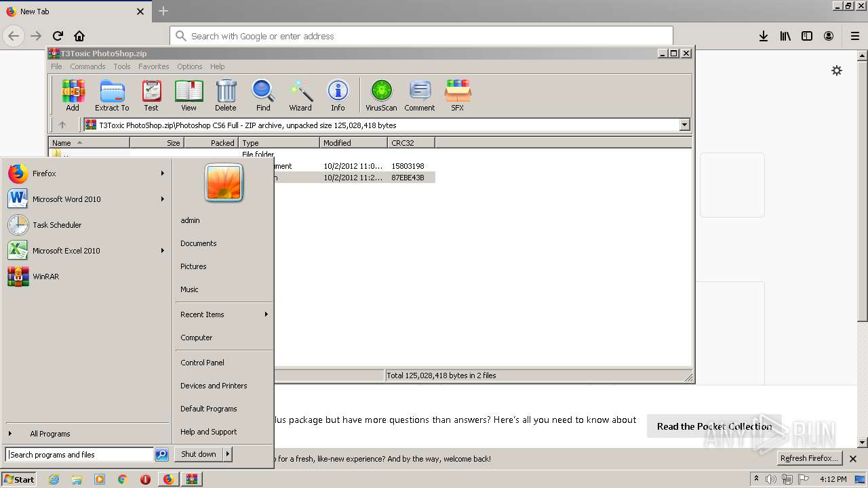Open new tab page settings gear
Viewport: 868px width, 488px height.
click(x=837, y=70)
